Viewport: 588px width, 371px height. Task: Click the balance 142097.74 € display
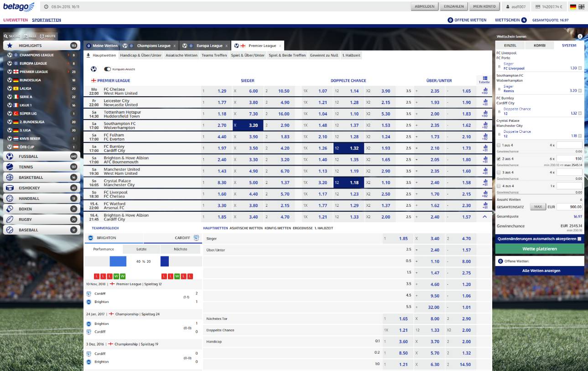coord(549,7)
